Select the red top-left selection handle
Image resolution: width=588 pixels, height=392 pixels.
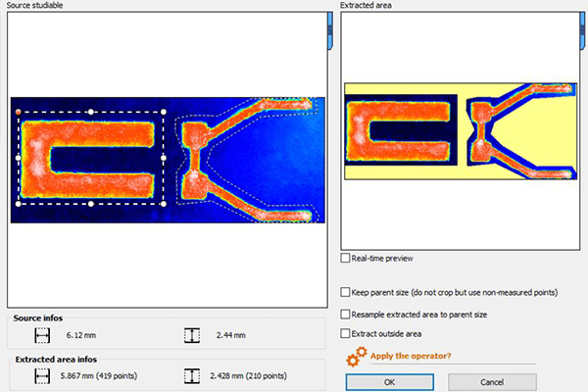tap(18, 112)
